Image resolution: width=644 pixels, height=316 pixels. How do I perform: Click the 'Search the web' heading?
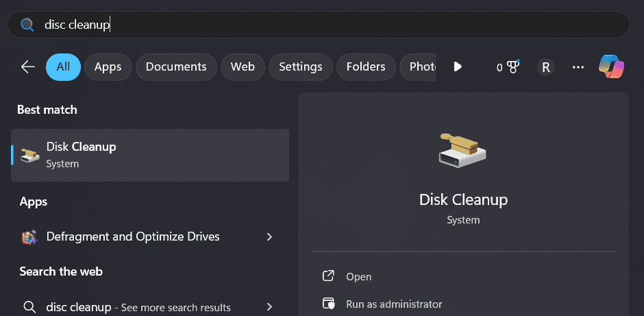(x=61, y=271)
